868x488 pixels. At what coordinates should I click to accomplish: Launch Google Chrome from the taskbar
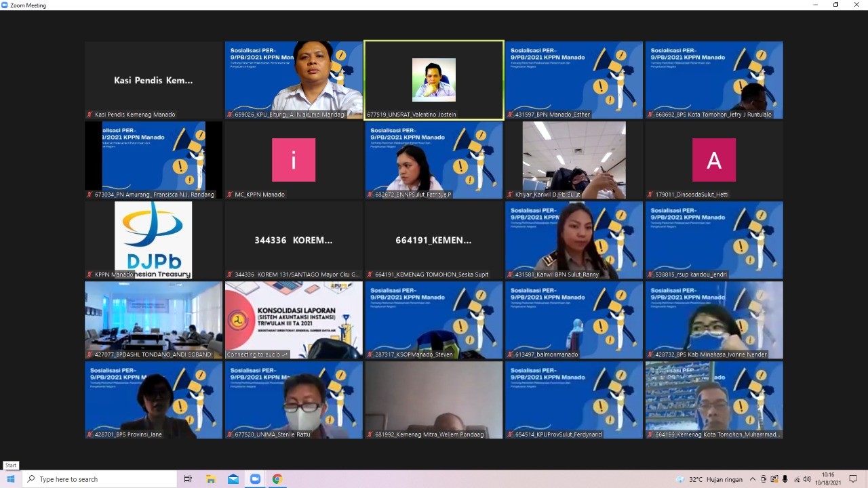[x=277, y=479]
